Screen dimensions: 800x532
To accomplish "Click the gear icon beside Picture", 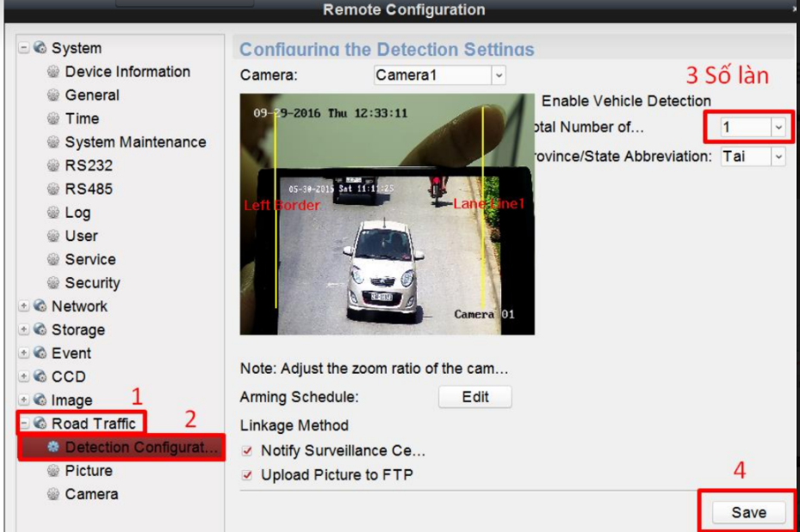I will [54, 471].
